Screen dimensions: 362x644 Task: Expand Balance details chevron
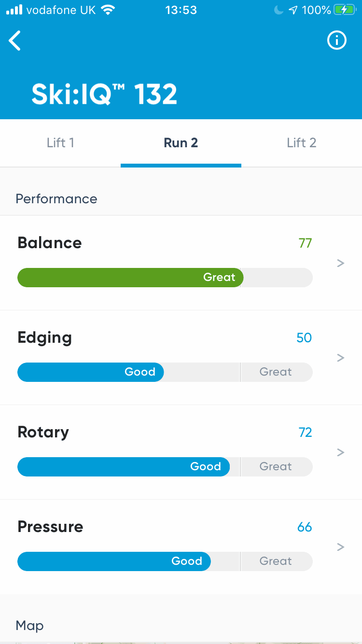(341, 263)
